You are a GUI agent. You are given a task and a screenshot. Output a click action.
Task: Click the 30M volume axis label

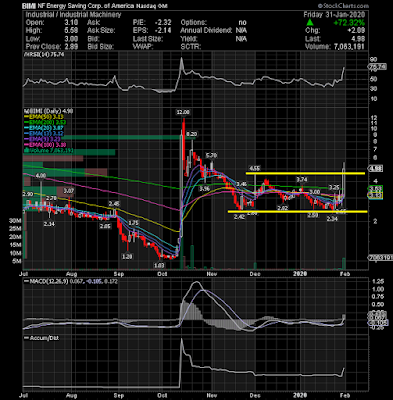[16, 220]
